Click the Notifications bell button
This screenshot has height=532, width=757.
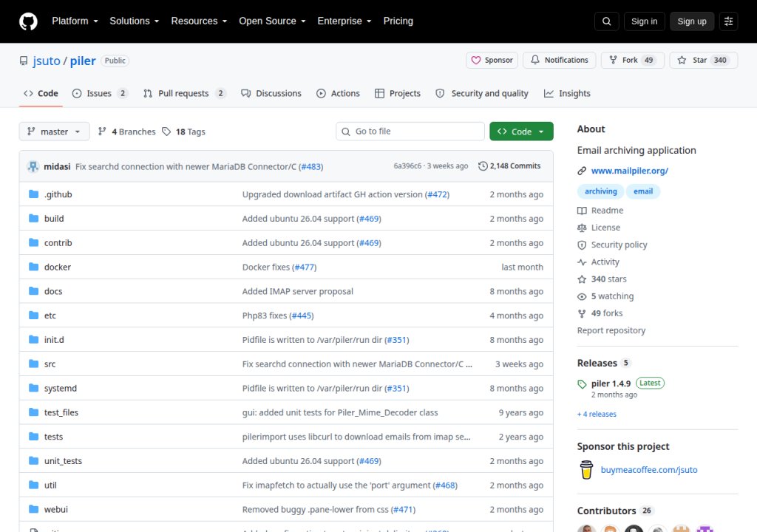559,61
